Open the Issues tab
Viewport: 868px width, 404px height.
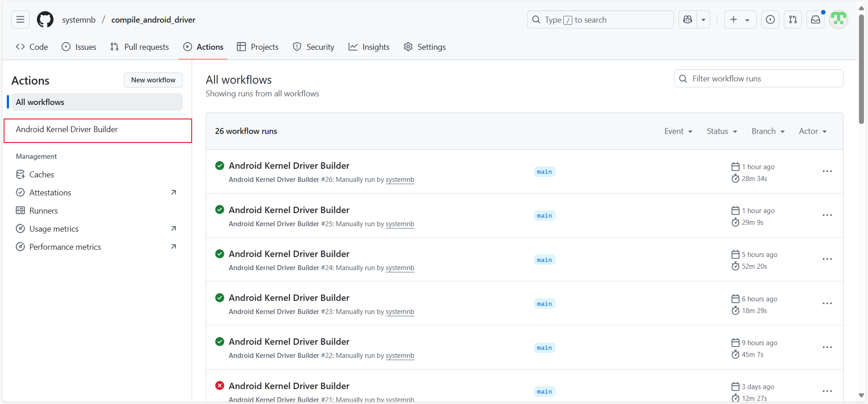[x=79, y=47]
